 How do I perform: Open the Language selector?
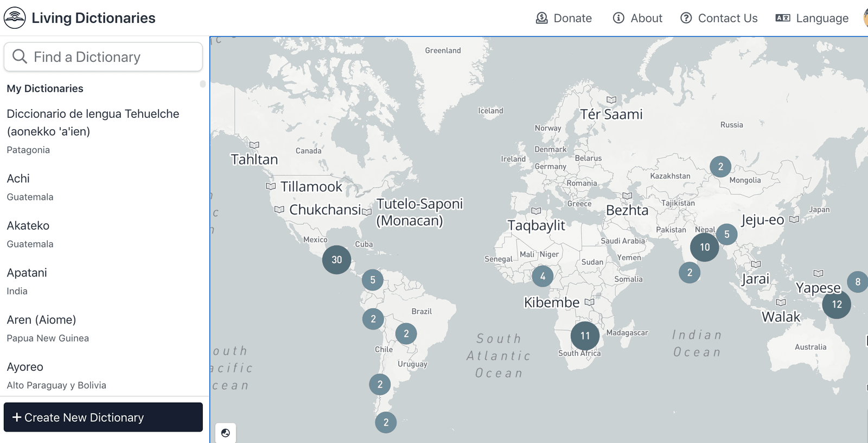pos(812,18)
